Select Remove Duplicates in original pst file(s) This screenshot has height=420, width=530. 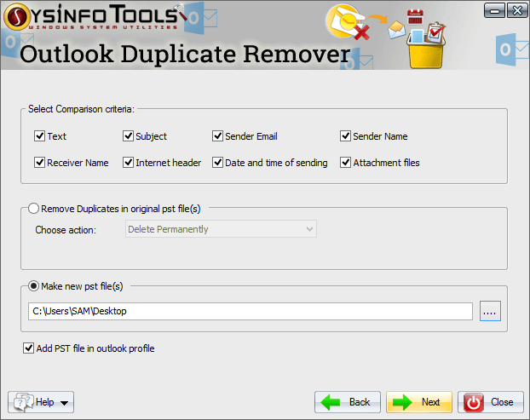click(x=33, y=209)
